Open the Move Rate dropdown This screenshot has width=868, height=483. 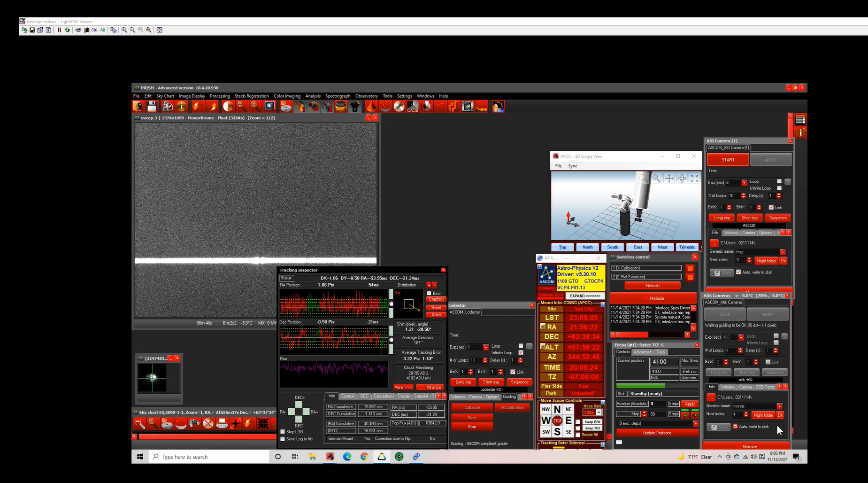[x=599, y=413]
